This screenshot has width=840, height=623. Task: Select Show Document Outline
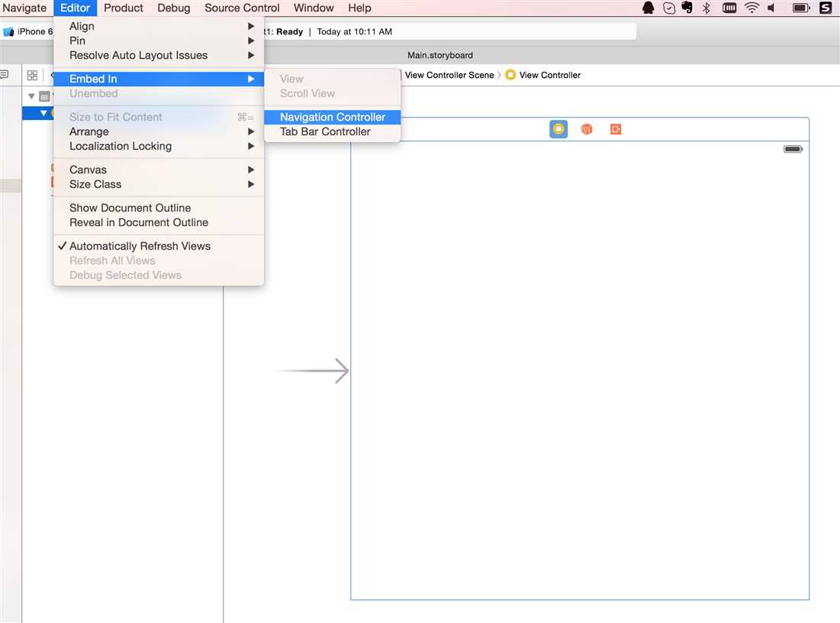(x=159, y=208)
